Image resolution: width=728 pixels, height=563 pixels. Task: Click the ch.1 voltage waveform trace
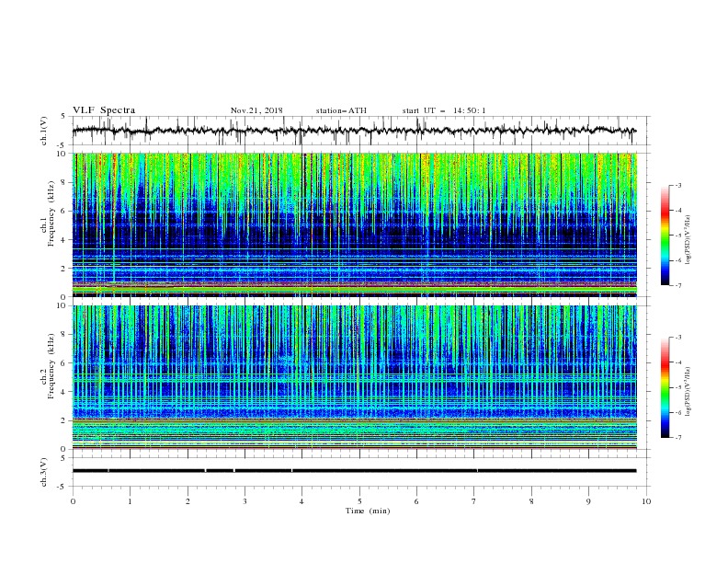(x=354, y=131)
